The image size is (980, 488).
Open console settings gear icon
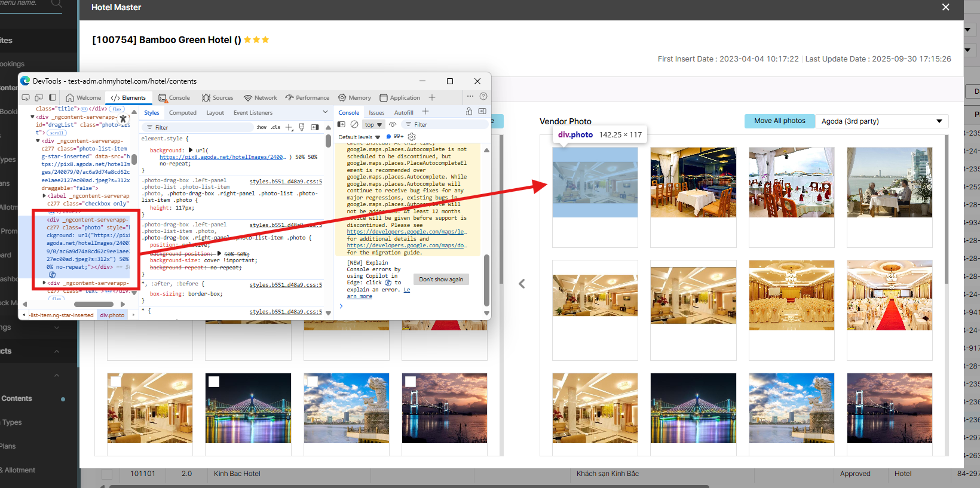[412, 137]
